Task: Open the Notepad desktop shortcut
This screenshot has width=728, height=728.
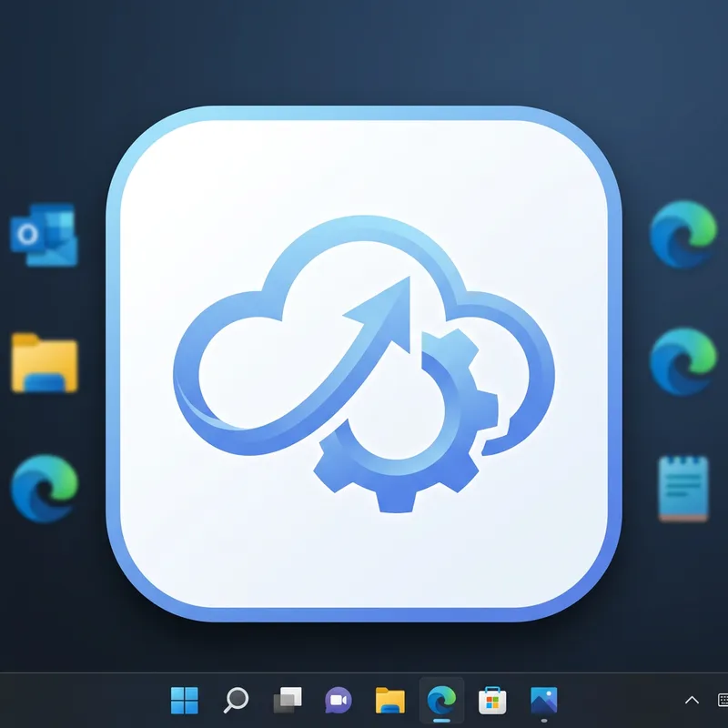Action: click(682, 489)
